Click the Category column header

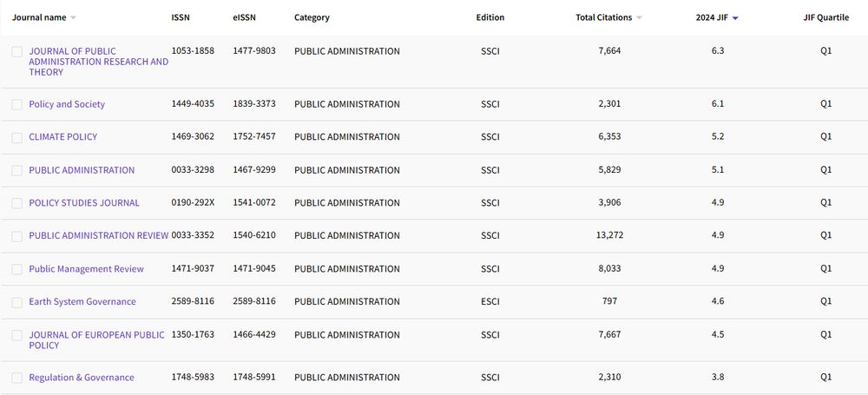[312, 17]
